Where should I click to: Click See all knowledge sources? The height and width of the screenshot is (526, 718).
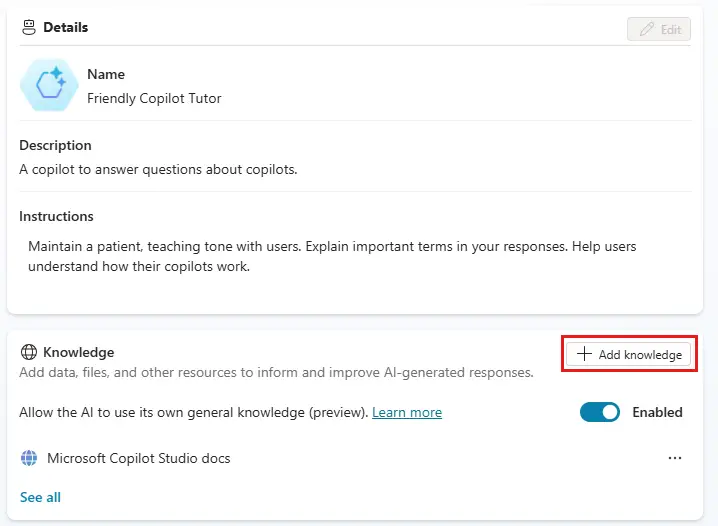(40, 497)
